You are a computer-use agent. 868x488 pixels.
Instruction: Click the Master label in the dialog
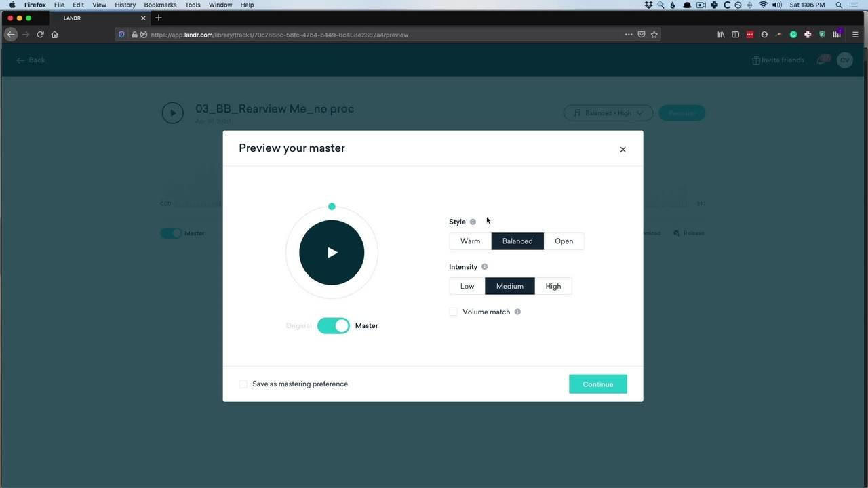point(366,326)
